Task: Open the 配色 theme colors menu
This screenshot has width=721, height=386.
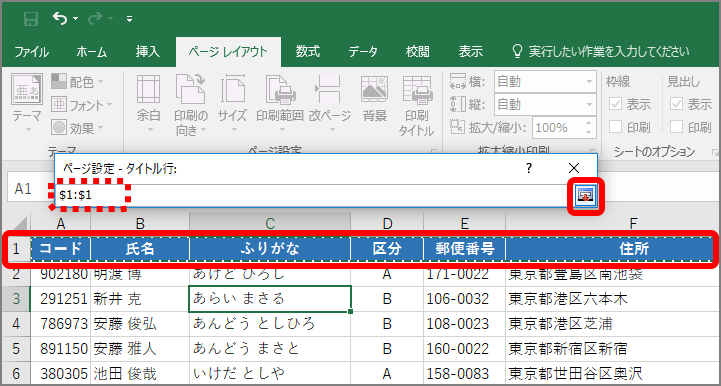Action: pyautogui.click(x=77, y=82)
